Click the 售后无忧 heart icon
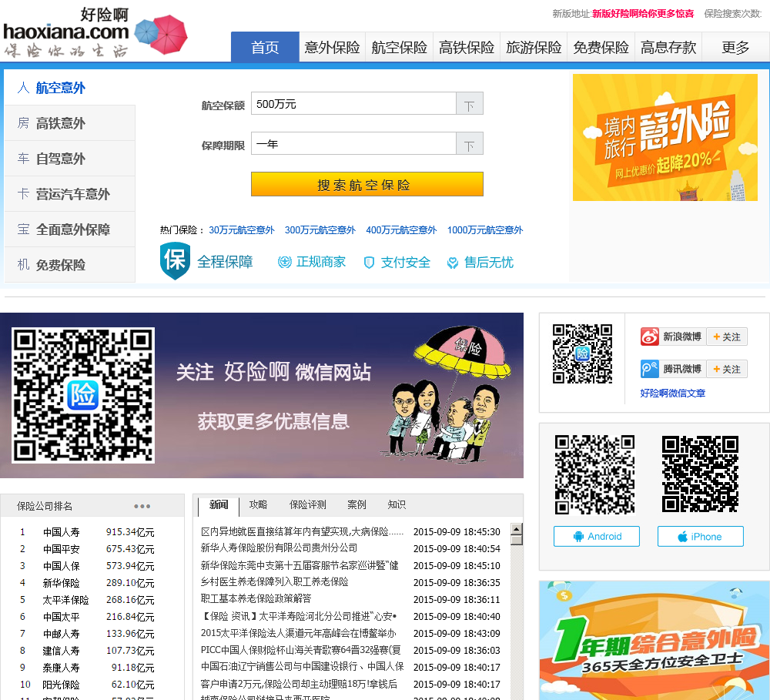Image resolution: width=770 pixels, height=700 pixels. 453,263
